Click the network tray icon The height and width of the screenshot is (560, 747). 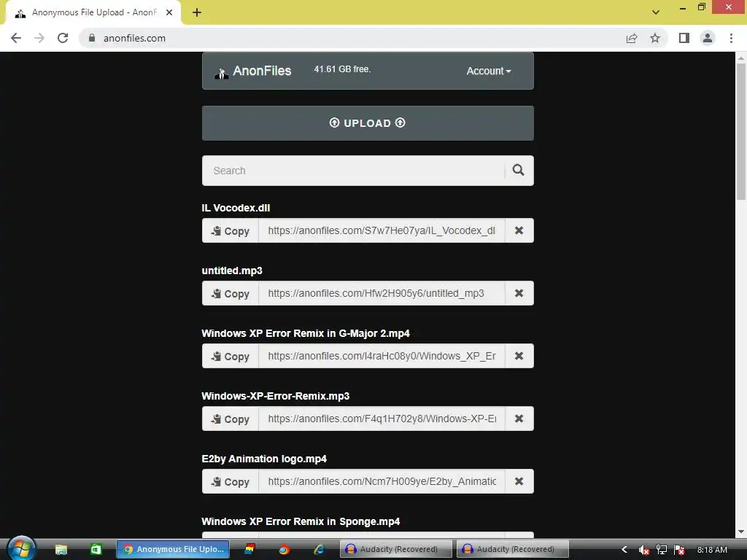(x=661, y=550)
